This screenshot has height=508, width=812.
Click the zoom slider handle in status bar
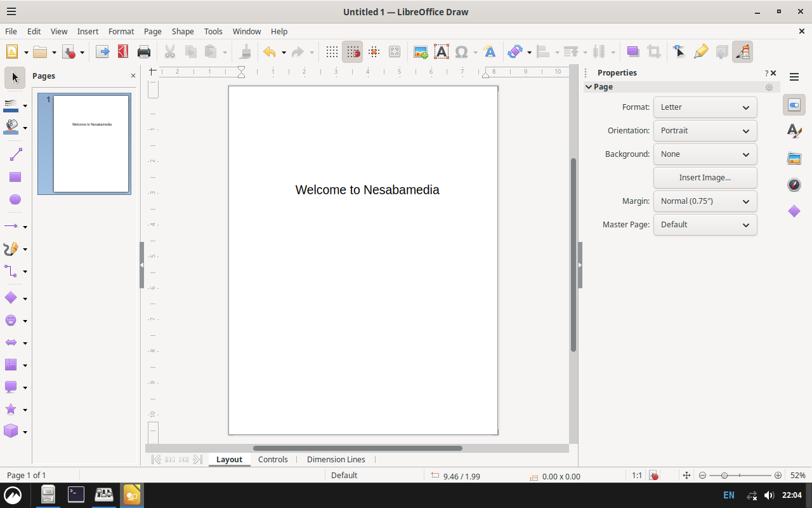point(724,476)
